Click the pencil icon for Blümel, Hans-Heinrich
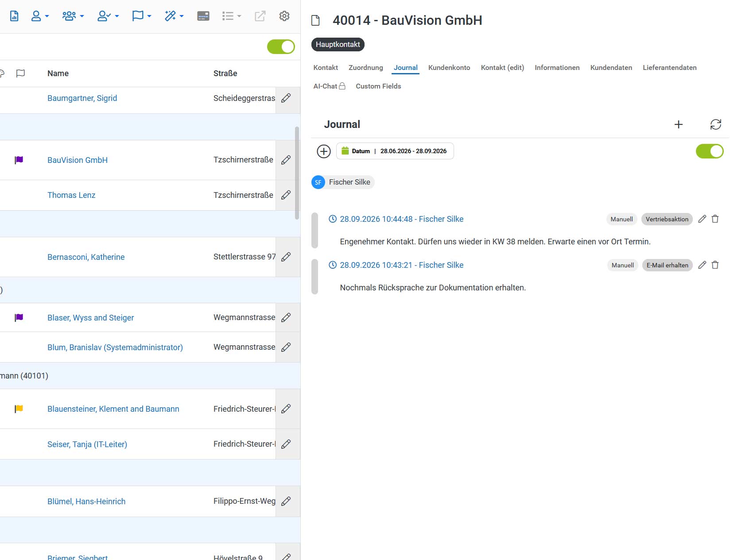 (286, 501)
